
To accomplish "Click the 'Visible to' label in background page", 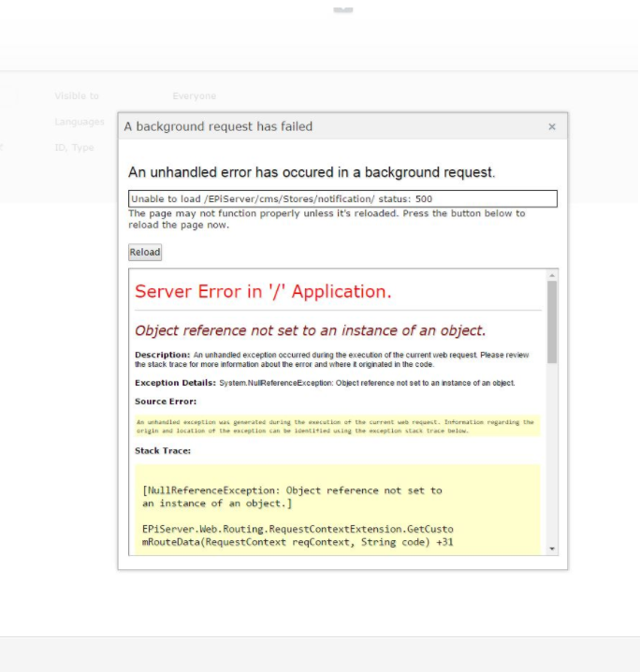I will (x=77, y=96).
